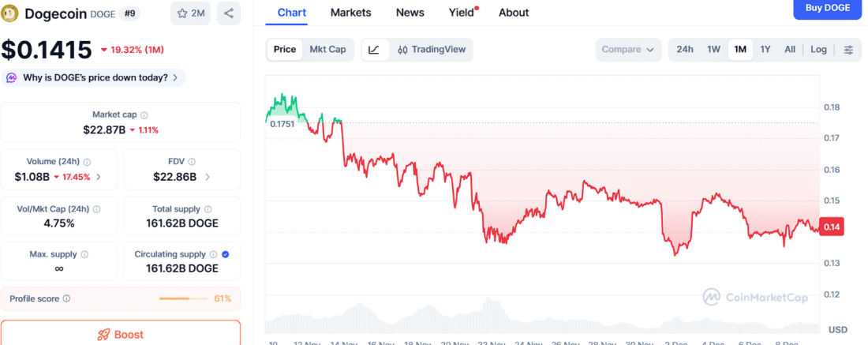
Task: Click the star watchlist icon
Action: 182,13
